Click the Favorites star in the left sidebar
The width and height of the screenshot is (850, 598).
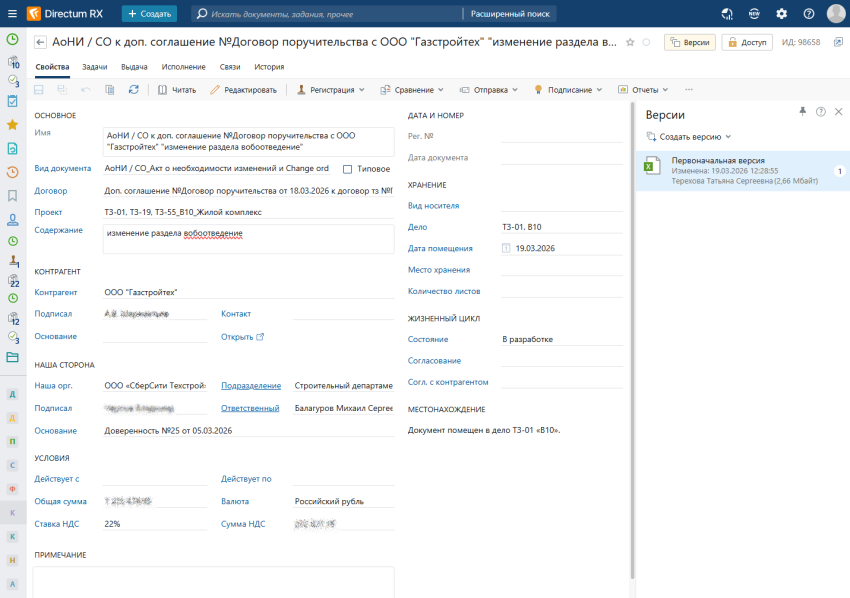tap(12, 124)
